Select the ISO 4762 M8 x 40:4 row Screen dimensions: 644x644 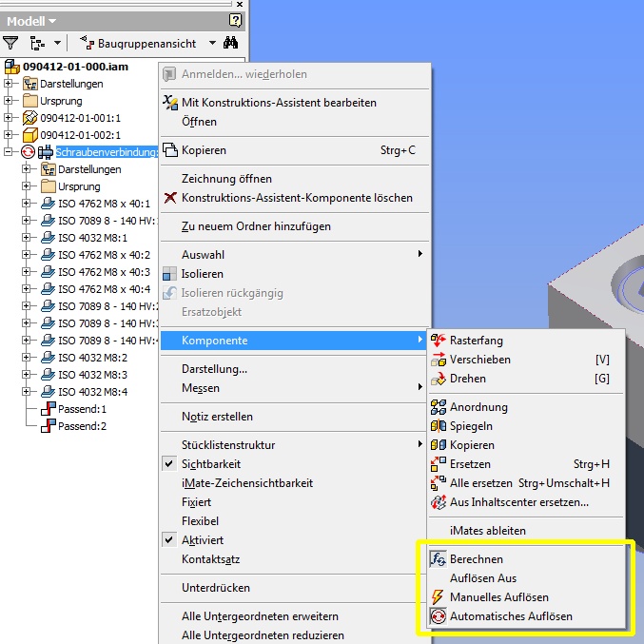point(104,289)
